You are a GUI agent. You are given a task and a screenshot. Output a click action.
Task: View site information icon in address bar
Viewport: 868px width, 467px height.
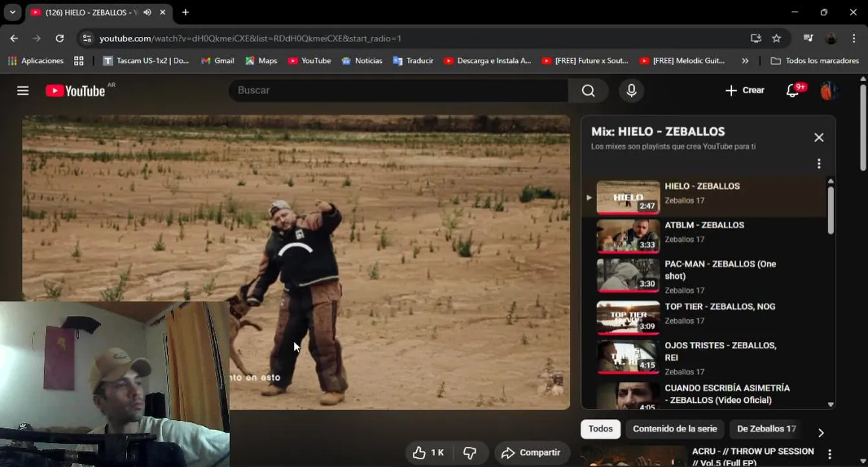[87, 38]
